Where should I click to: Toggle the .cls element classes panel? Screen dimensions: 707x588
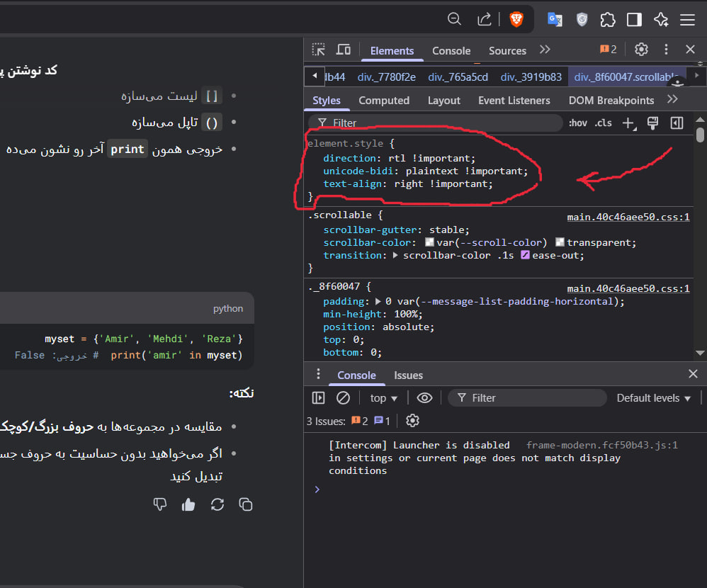click(x=603, y=123)
